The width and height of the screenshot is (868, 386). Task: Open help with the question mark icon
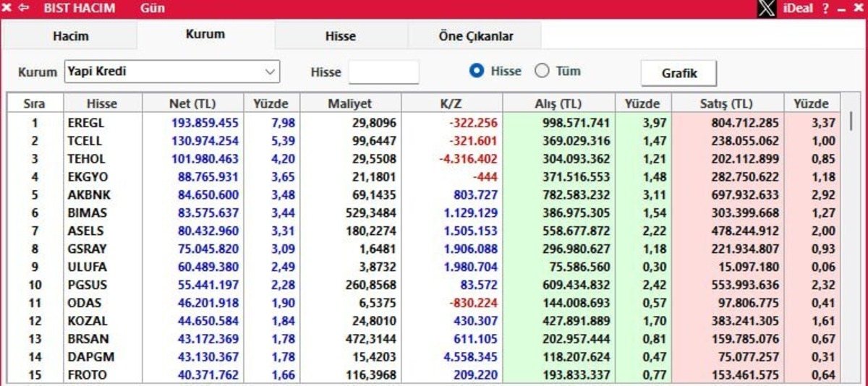pos(825,9)
